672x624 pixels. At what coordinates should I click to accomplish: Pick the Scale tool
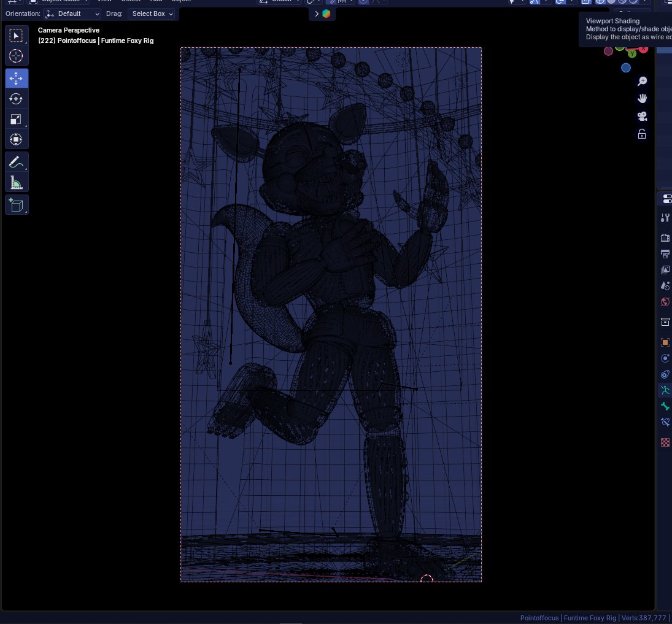pyautogui.click(x=17, y=120)
